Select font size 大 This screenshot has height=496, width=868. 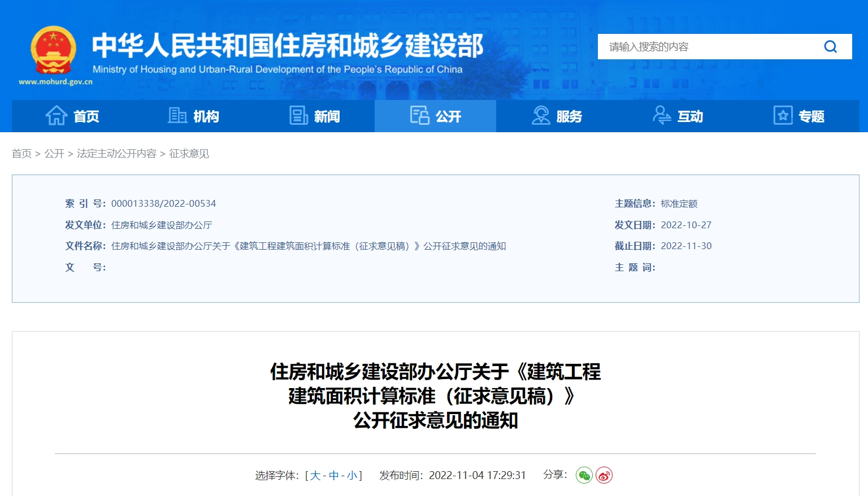coord(315,475)
